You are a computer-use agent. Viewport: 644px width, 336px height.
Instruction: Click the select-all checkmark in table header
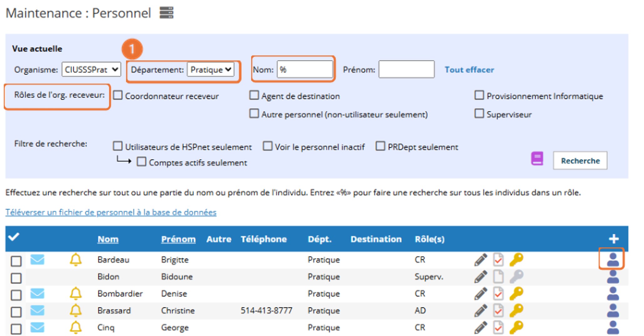pos(14,237)
